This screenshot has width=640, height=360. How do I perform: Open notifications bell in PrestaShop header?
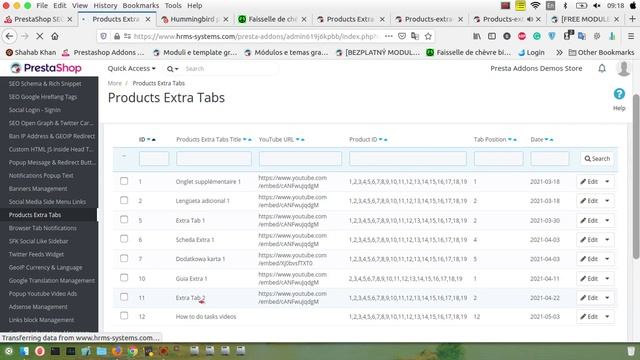(x=602, y=69)
